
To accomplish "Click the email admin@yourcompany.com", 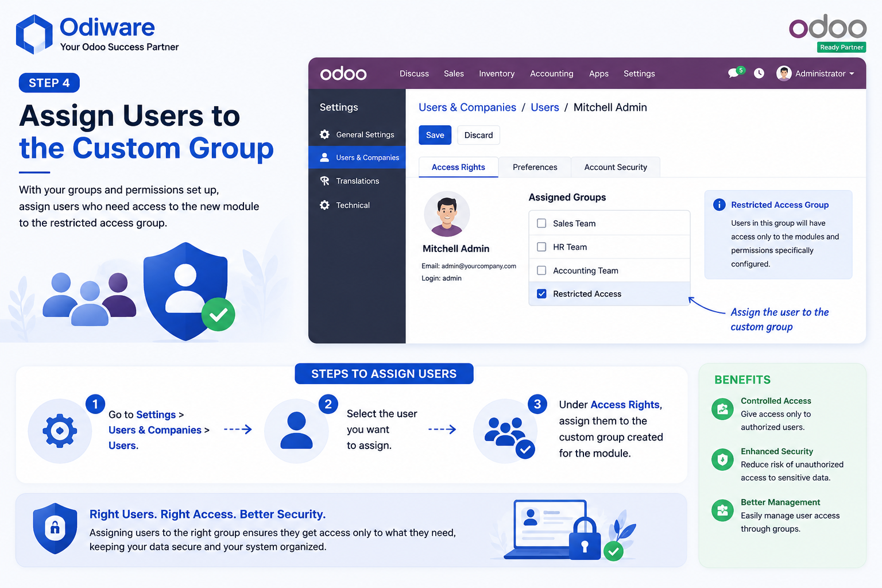I will [479, 266].
